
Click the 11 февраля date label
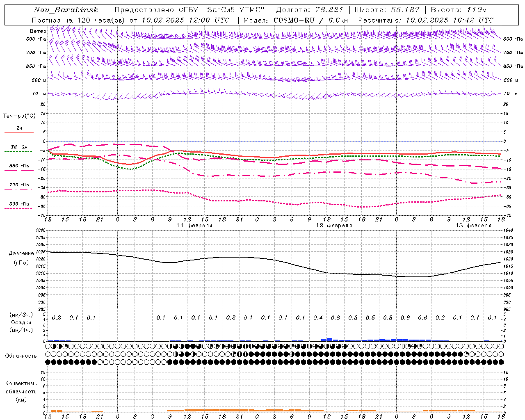194,226
